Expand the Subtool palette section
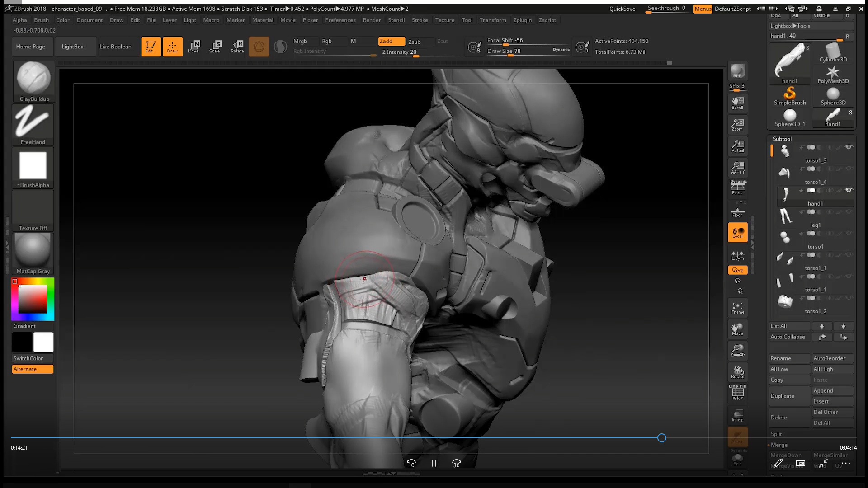This screenshot has height=488, width=868. [x=782, y=139]
